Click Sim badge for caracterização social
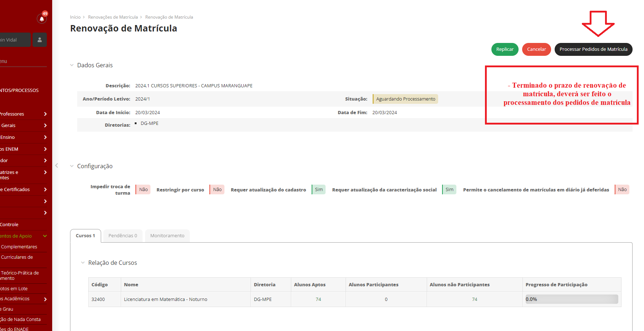Viewport: 644px width, 331px height. click(449, 190)
